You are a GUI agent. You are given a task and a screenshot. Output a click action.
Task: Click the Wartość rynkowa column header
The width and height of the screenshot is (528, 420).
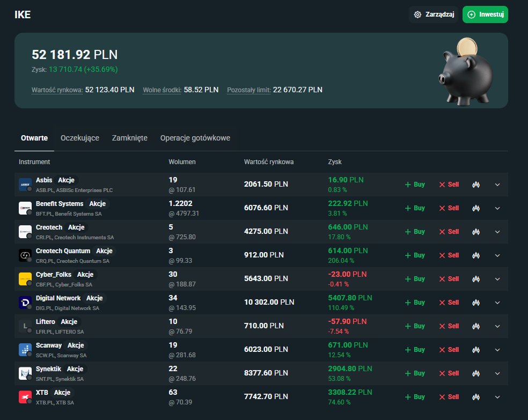(x=269, y=162)
